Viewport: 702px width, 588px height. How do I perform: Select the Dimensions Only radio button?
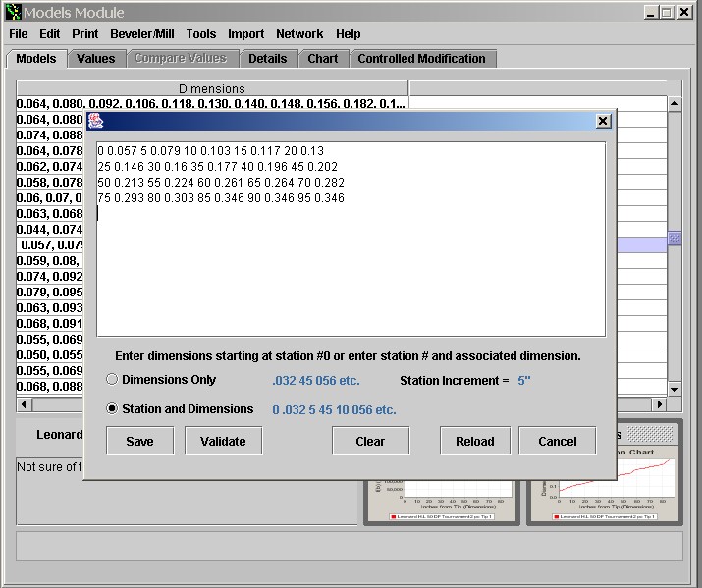click(112, 380)
